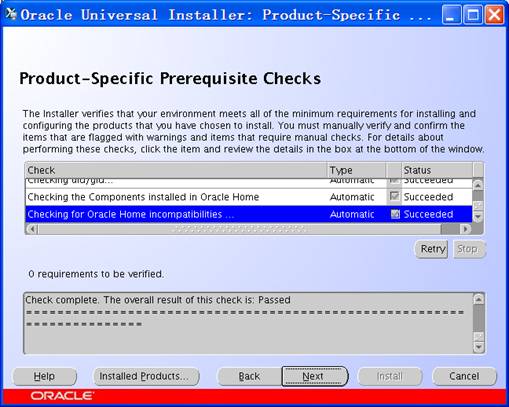Click the checks table scroll down arrow
Viewport: 509px width, 407px height.
(478, 217)
